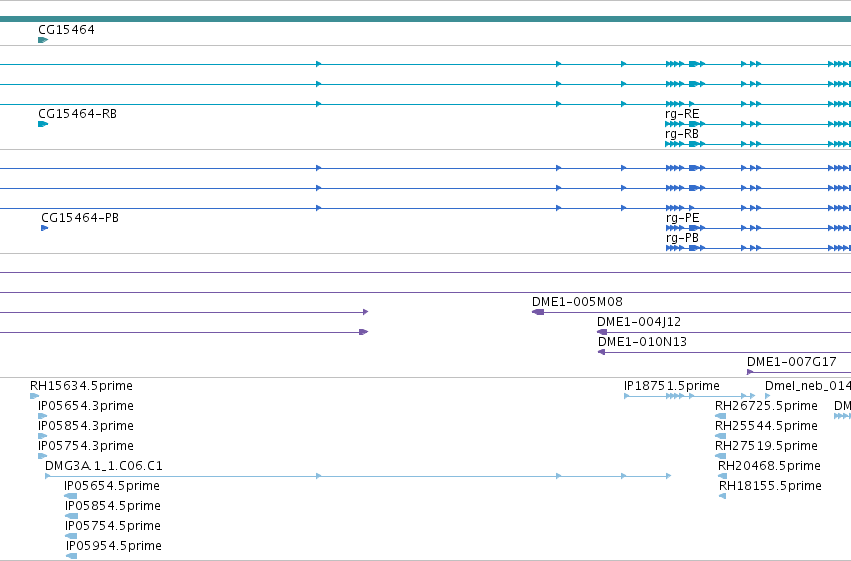Select the Dmel_neb_014 partial label
This screenshot has width=851, height=561.
808,386
